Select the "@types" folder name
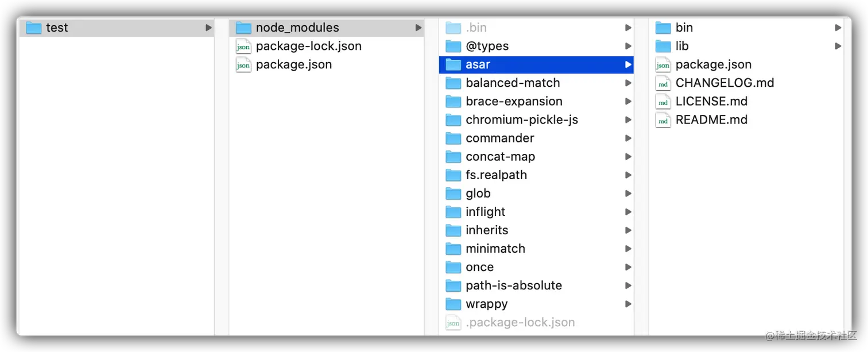 487,47
